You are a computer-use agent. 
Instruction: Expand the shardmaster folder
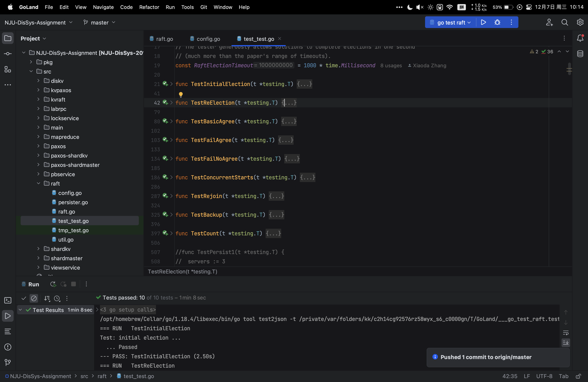coord(38,258)
